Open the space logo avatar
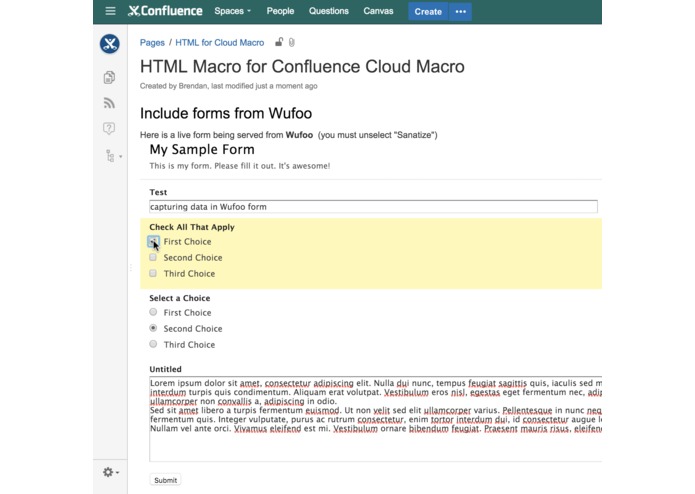Viewport: 695px width, 494px height. pyautogui.click(x=109, y=44)
